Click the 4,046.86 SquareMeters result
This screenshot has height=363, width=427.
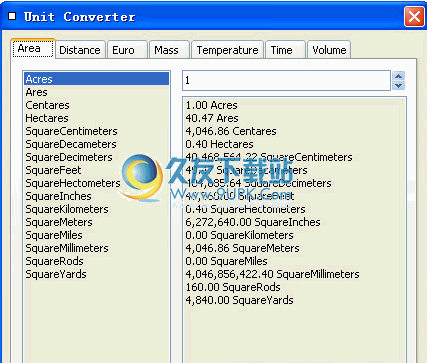pyautogui.click(x=242, y=248)
